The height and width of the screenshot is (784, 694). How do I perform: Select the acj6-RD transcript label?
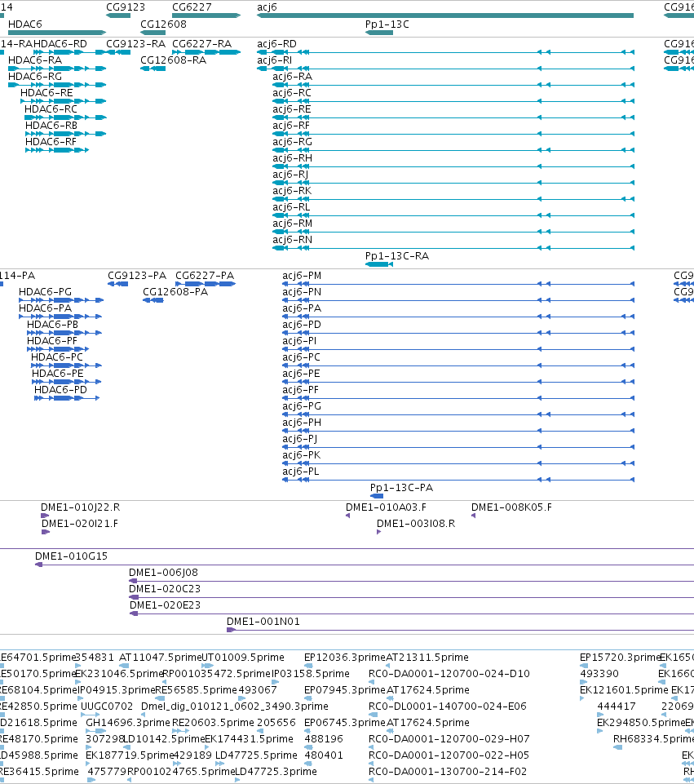click(x=276, y=43)
